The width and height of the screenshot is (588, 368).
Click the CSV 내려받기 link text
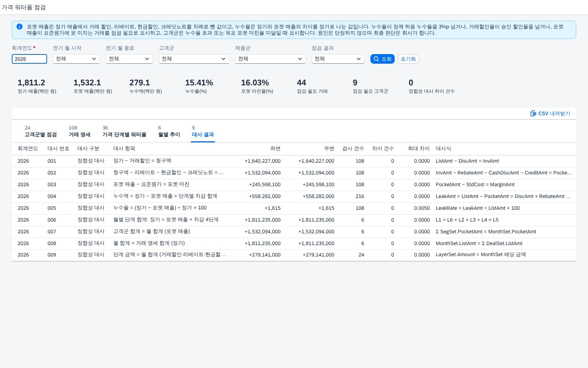[x=554, y=113]
